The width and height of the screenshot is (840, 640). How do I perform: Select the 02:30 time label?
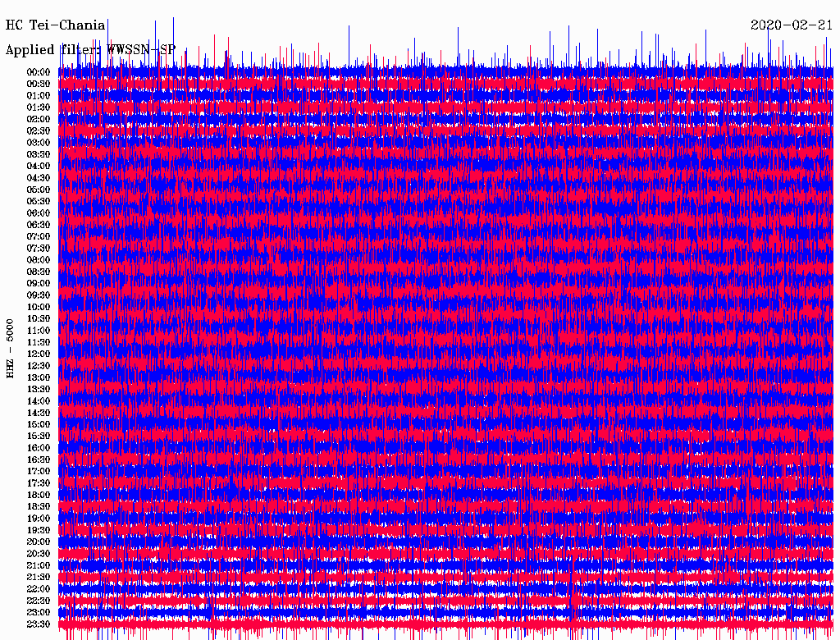click(x=39, y=130)
